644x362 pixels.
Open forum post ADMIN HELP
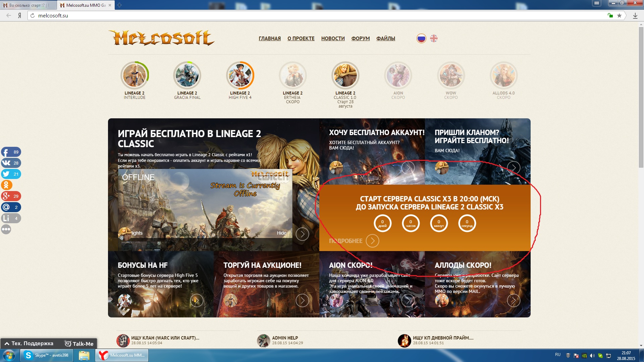pyautogui.click(x=285, y=338)
